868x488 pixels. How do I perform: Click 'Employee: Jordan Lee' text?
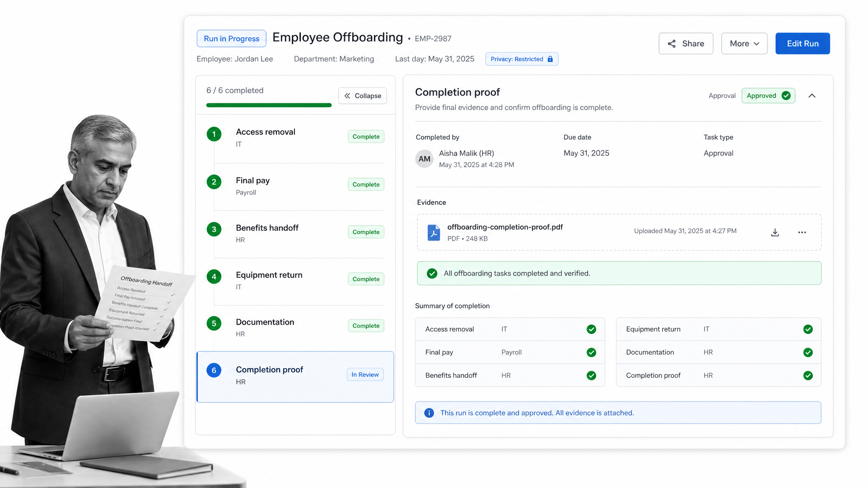[x=235, y=59]
